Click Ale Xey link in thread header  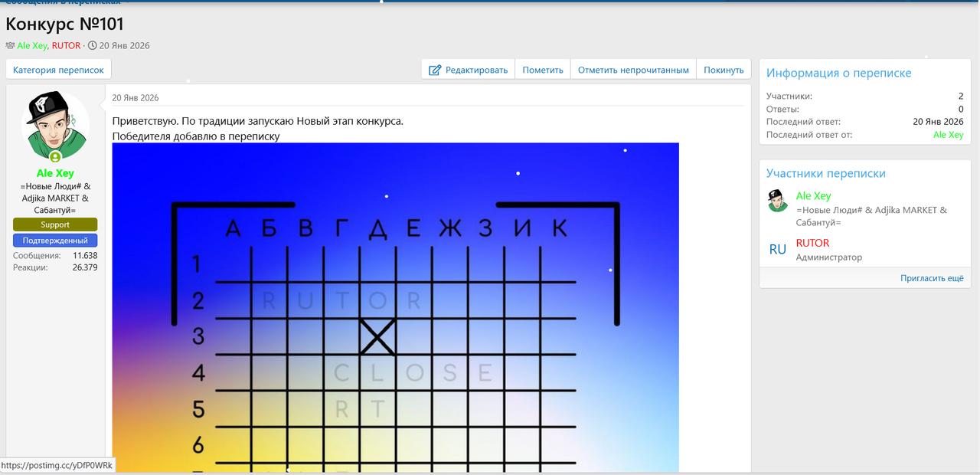[x=32, y=46]
